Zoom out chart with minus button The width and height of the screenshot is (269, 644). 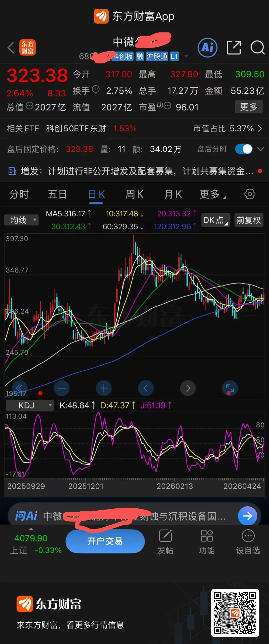[62, 388]
